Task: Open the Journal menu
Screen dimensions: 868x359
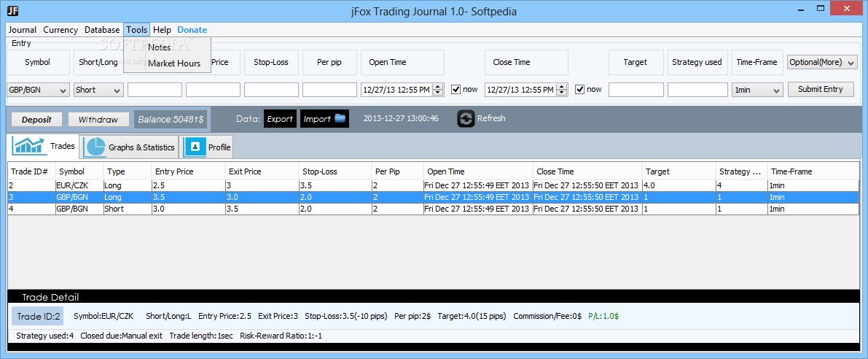Action: point(22,30)
